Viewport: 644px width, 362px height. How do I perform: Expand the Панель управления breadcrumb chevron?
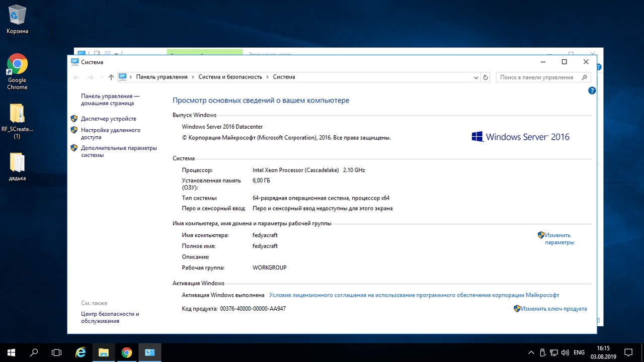click(193, 77)
